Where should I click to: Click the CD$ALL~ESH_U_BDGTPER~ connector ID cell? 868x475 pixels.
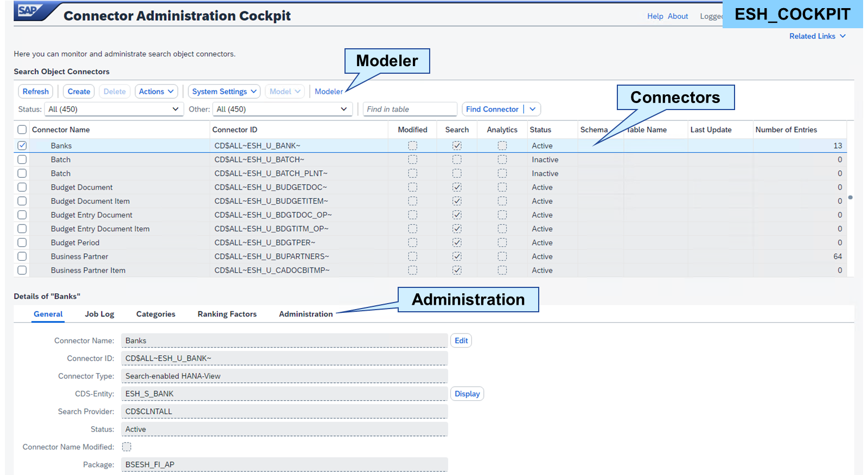pyautogui.click(x=265, y=242)
